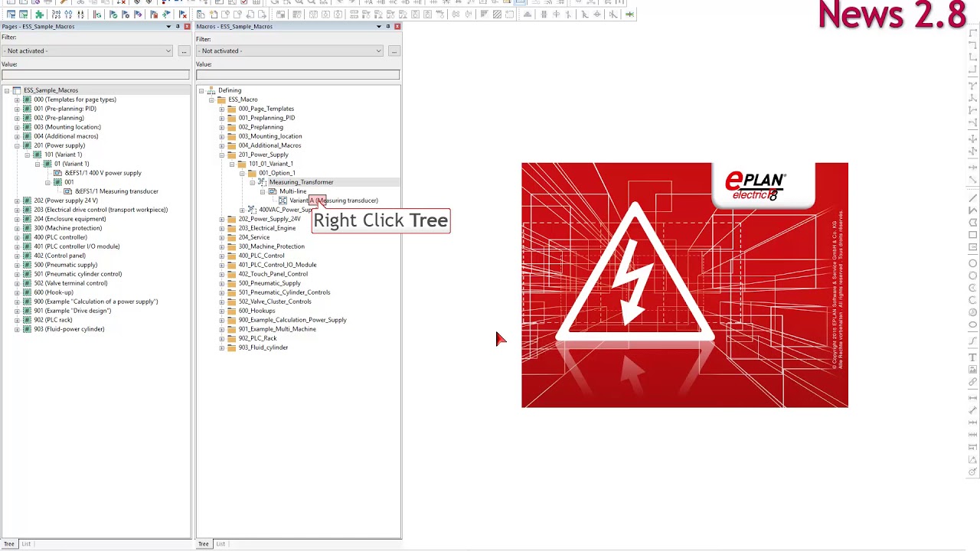This screenshot has width=980, height=551.
Task: Select 502_Valve_Cluster_Controls folder
Action: point(275,302)
